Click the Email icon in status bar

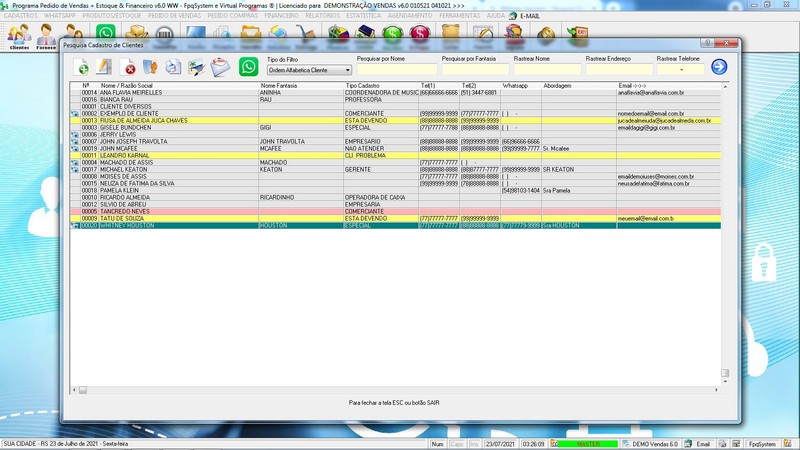pos(688,444)
